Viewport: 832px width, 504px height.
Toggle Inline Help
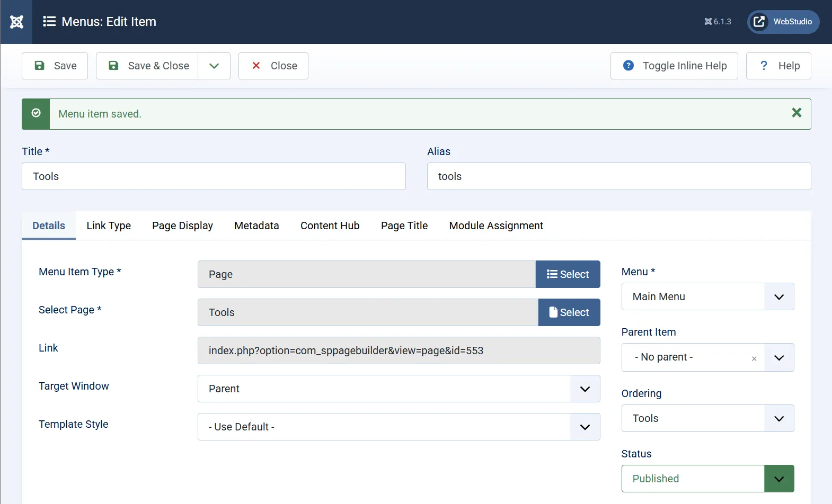[674, 66]
